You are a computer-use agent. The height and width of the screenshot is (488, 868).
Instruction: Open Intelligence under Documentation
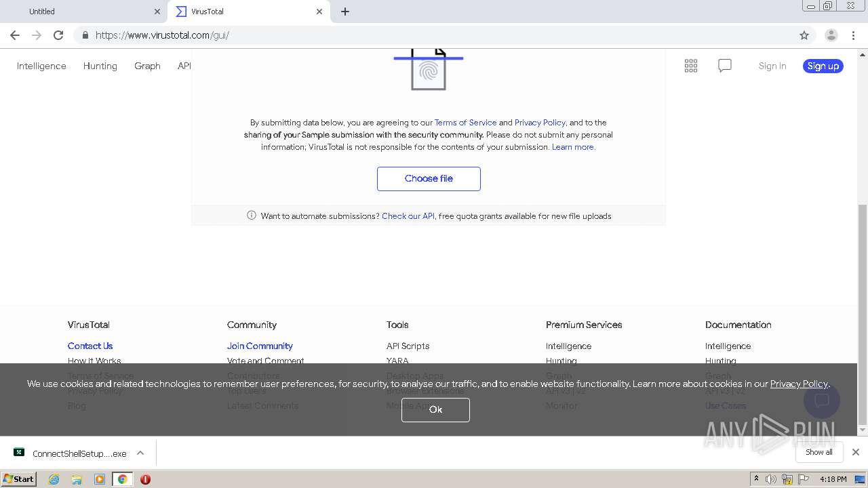pos(728,346)
